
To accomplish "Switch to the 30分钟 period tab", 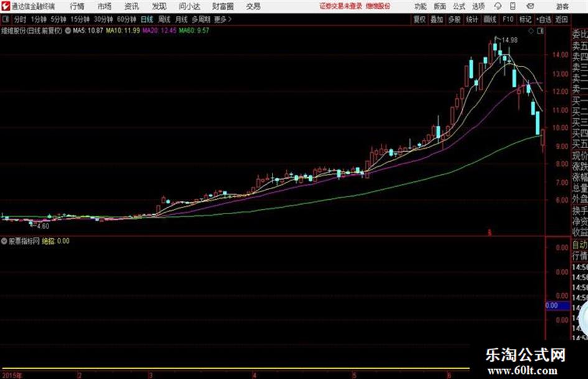I will tap(103, 19).
